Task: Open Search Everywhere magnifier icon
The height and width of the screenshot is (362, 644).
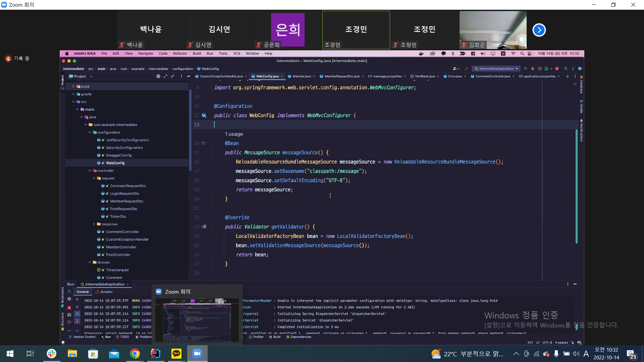Action: click(566, 69)
